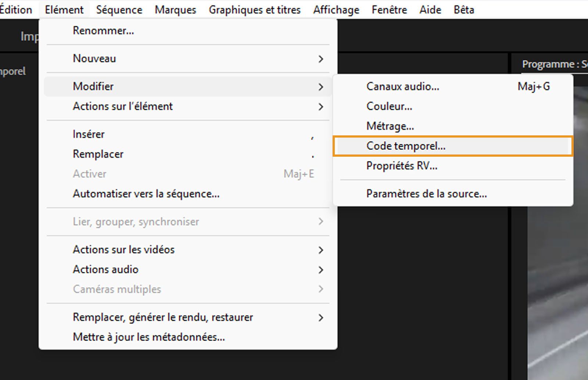
Task: Open the Graphiques et titres menu
Action: point(254,10)
